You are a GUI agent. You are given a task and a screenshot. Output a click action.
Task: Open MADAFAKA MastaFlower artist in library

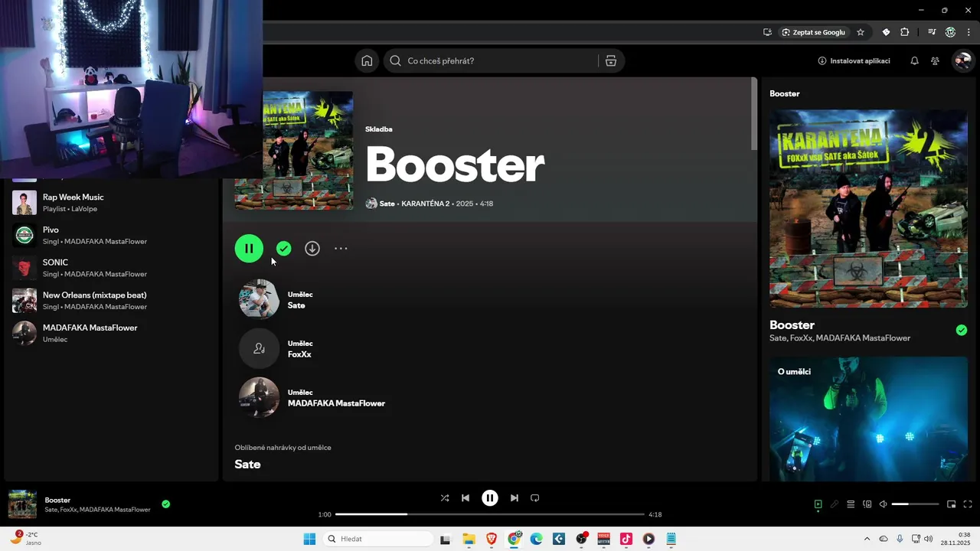(111, 333)
